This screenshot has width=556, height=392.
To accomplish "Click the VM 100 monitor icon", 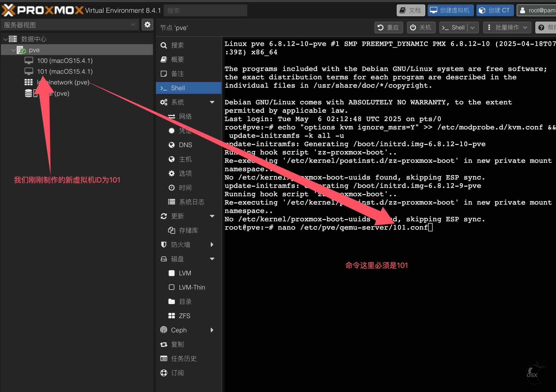I will pos(29,60).
